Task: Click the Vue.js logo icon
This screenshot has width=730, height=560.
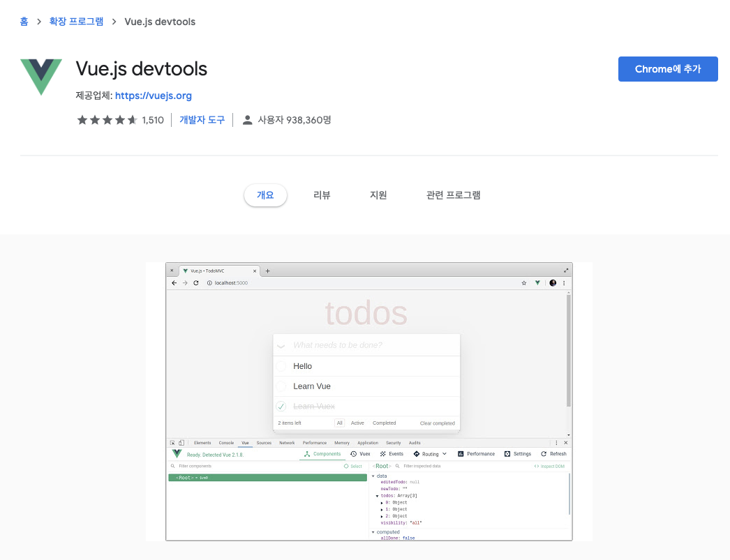Action: (41, 77)
